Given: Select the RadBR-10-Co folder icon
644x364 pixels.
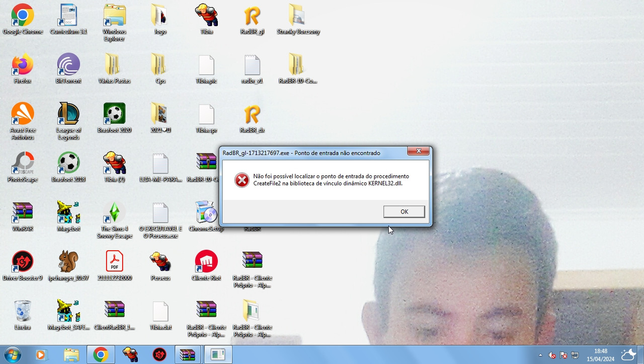Looking at the screenshot, I should coord(298,69).
